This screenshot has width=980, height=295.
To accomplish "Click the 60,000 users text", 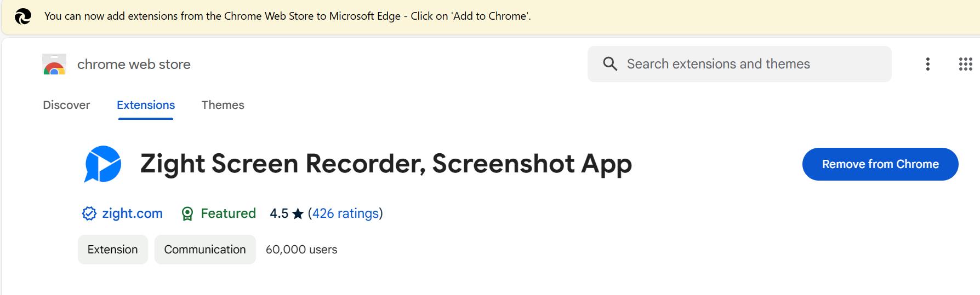I will pos(301,250).
